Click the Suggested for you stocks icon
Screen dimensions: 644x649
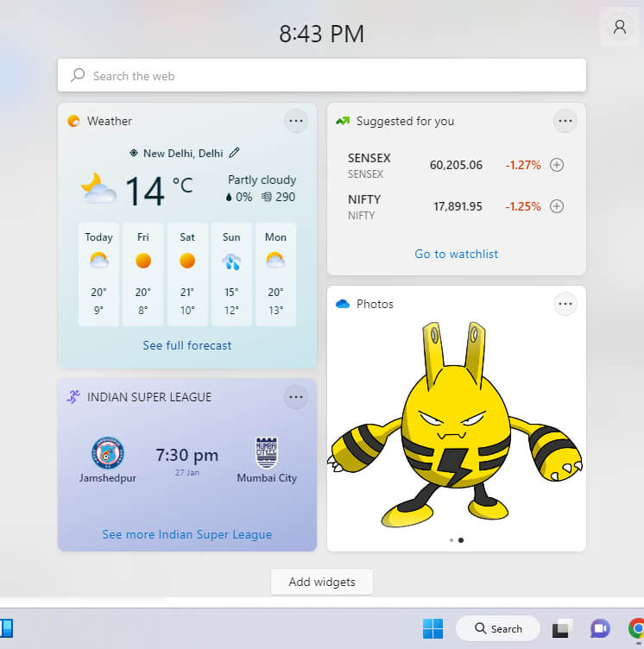(343, 121)
